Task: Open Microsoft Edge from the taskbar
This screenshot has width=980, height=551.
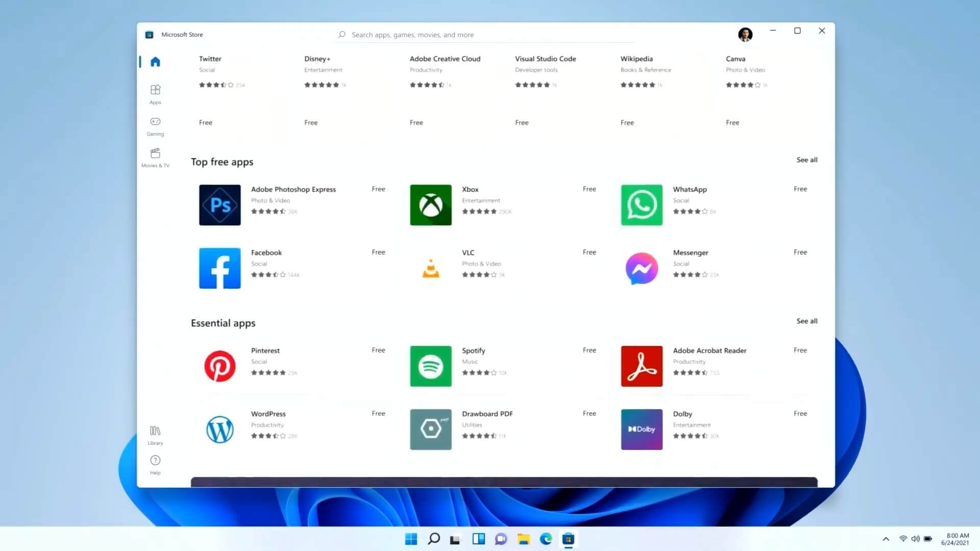Action: point(546,539)
